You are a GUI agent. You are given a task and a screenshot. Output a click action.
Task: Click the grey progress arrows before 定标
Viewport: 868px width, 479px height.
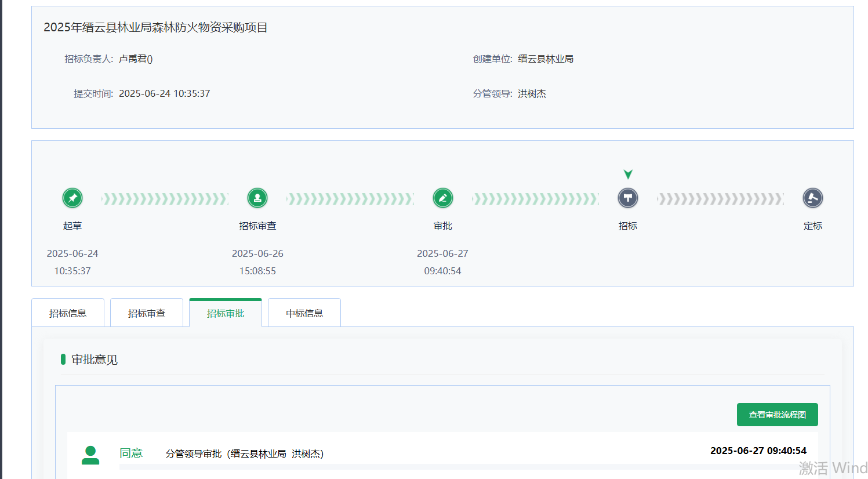720,199
